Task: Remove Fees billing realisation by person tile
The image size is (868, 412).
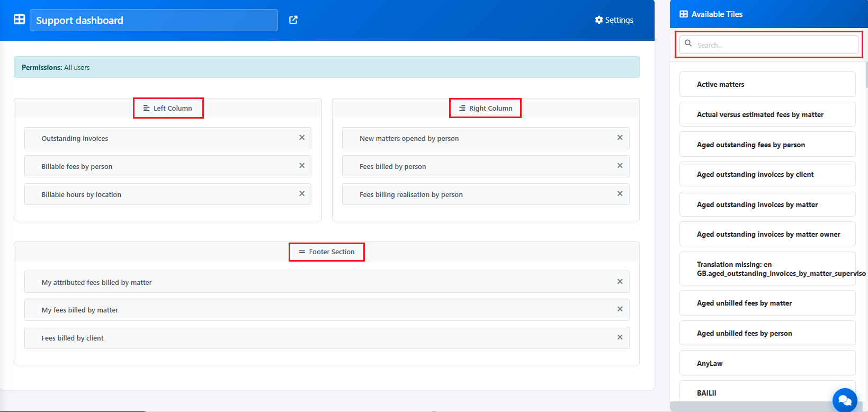Action: [620, 194]
